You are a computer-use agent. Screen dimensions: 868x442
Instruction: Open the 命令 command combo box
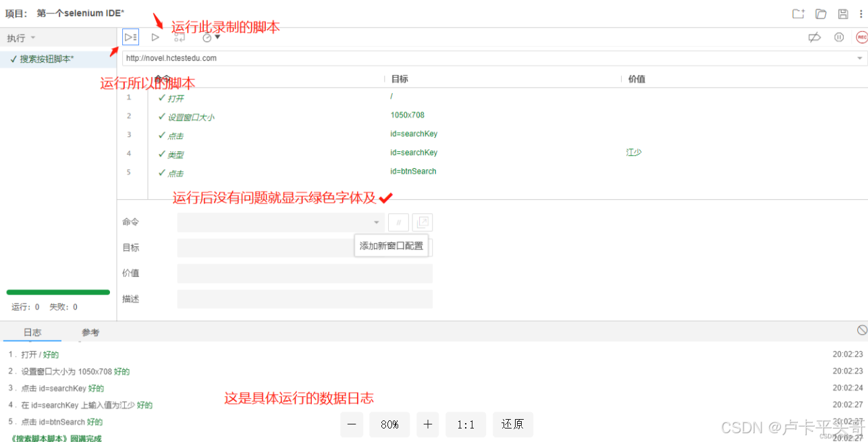(x=281, y=222)
